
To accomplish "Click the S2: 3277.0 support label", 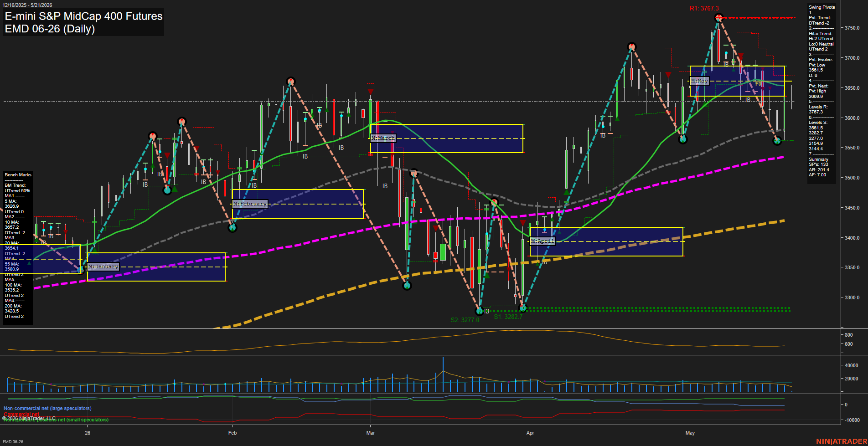I will pos(465,320).
